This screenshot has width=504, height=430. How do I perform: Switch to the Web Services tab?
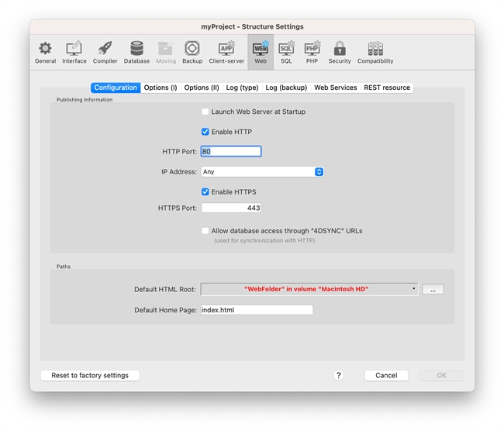[x=335, y=88]
